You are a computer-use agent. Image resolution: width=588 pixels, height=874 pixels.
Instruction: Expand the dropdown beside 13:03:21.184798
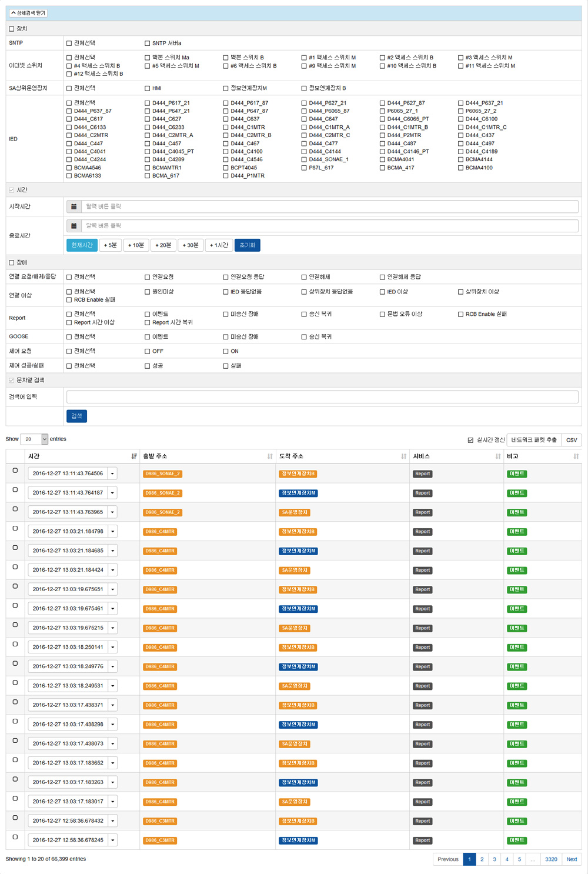click(112, 532)
